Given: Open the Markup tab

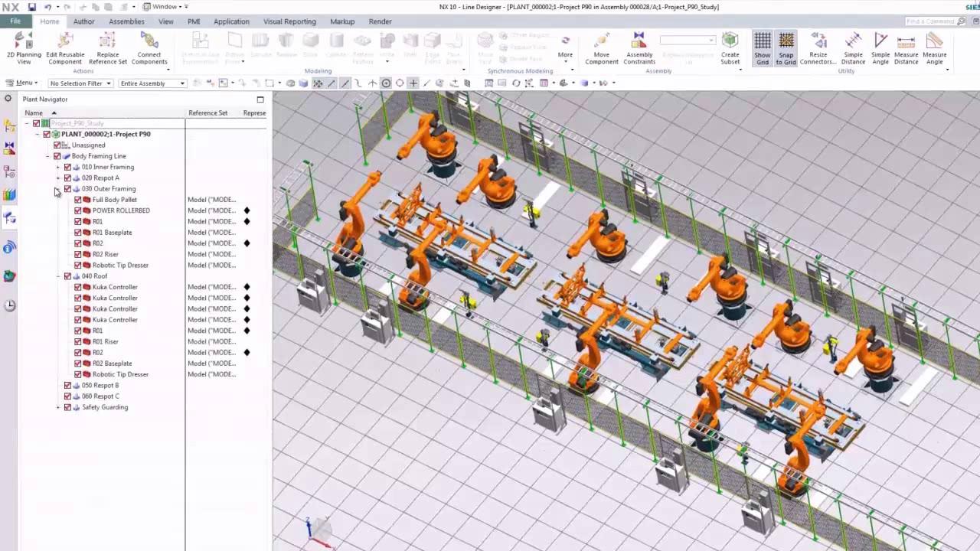Looking at the screenshot, I should pos(342,21).
